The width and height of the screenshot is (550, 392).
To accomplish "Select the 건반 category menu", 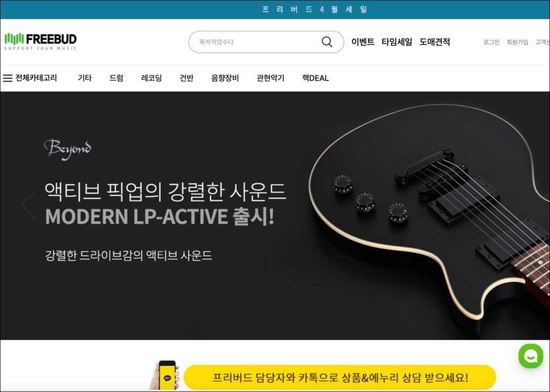I will point(186,78).
